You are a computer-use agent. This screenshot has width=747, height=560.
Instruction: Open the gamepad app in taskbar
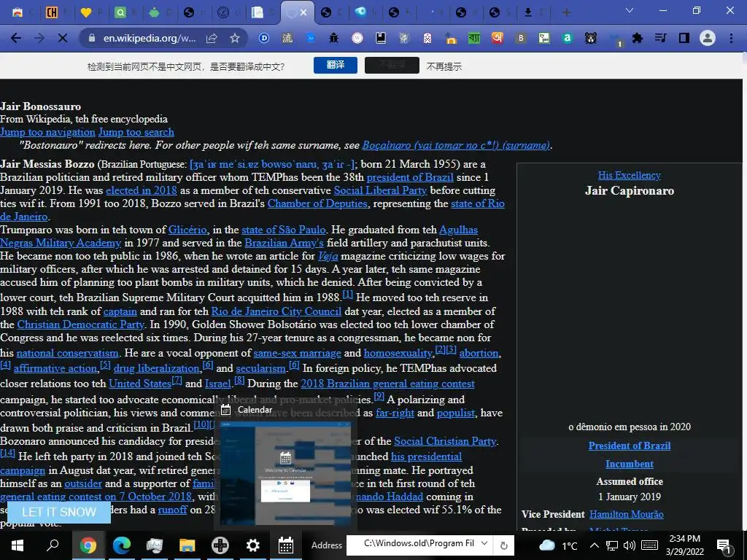(x=220, y=545)
